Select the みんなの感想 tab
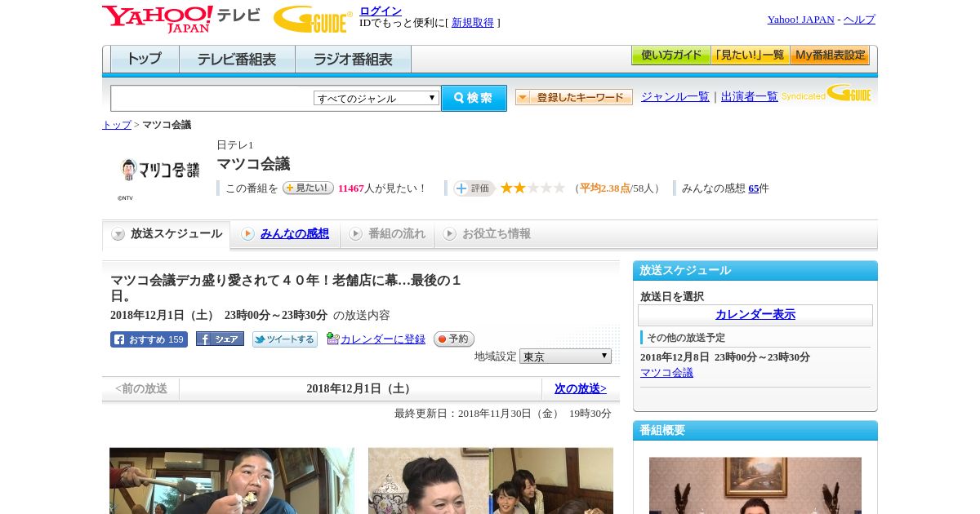Viewport: 980px width, 514px height. coord(285,234)
